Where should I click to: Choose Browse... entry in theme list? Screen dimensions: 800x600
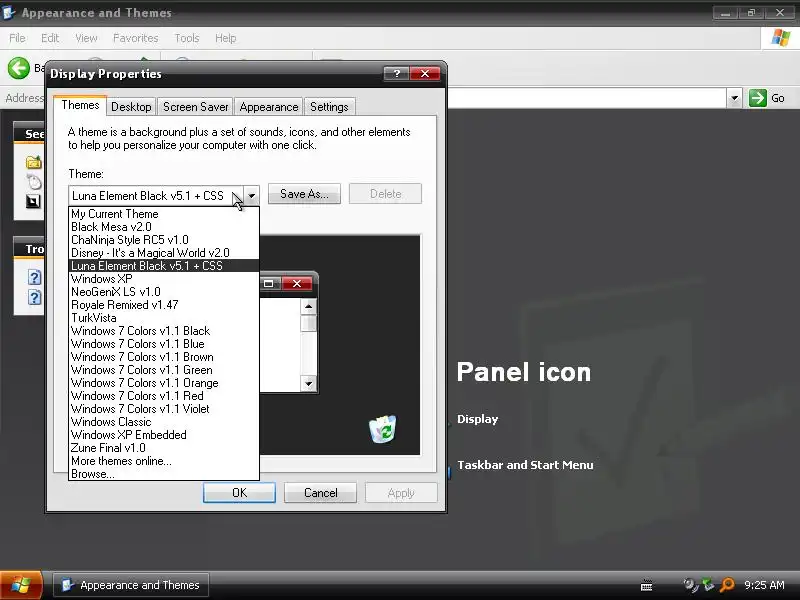(164, 474)
